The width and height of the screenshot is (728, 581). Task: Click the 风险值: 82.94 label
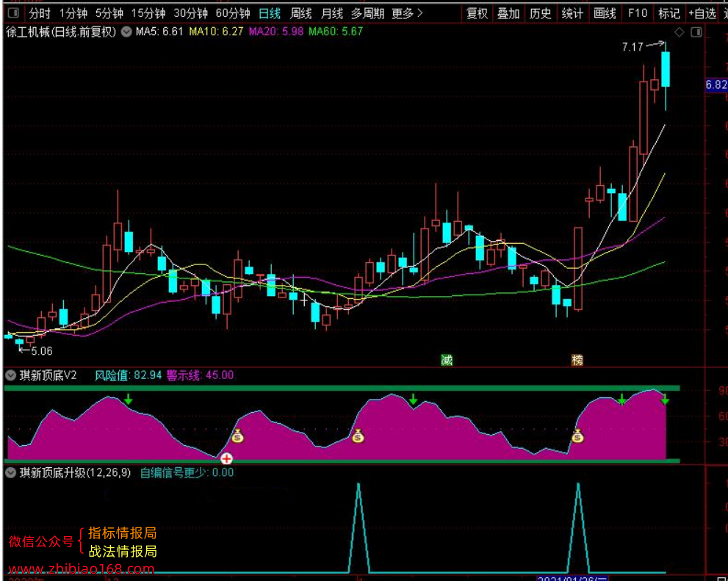pyautogui.click(x=128, y=375)
